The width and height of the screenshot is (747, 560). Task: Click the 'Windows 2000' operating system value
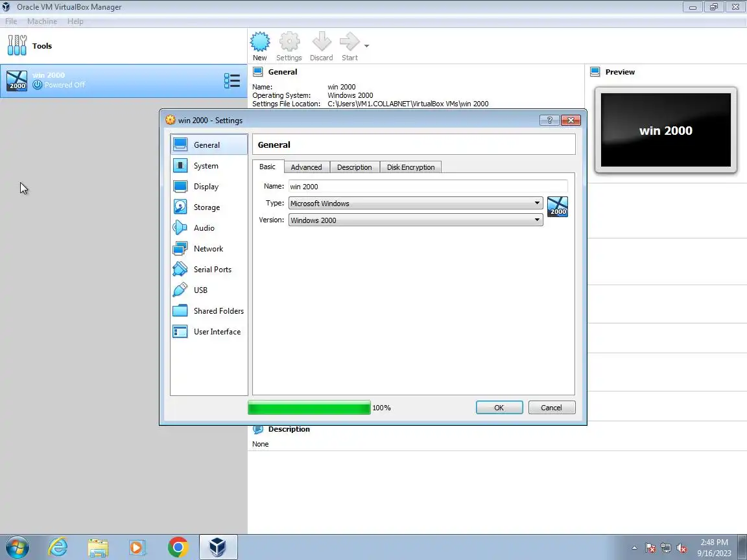(350, 95)
